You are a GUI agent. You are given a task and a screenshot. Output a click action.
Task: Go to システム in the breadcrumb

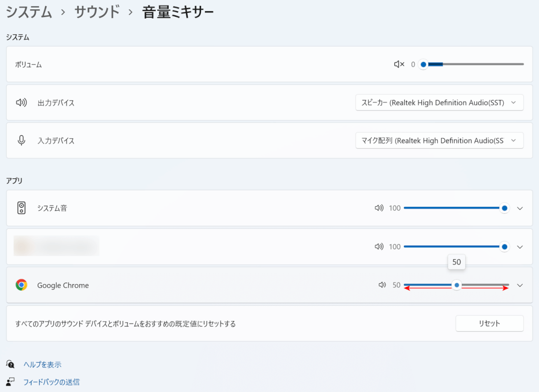pos(29,12)
